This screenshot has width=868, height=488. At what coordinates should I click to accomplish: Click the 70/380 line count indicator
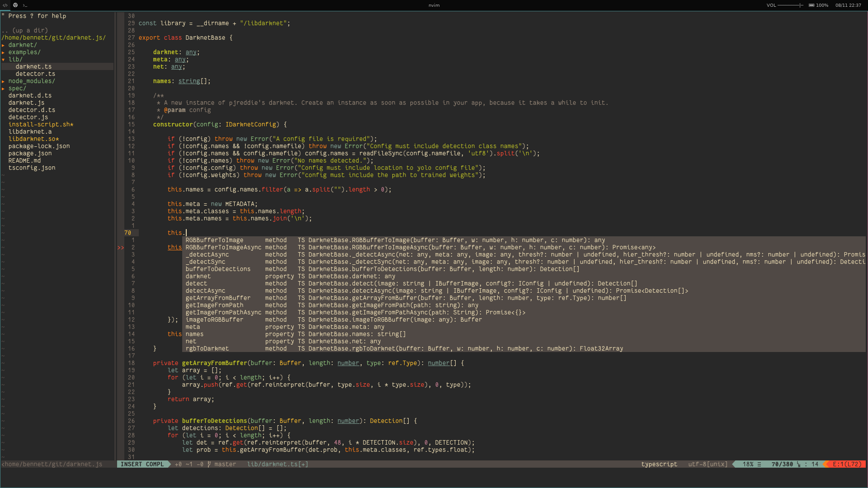pos(782,464)
